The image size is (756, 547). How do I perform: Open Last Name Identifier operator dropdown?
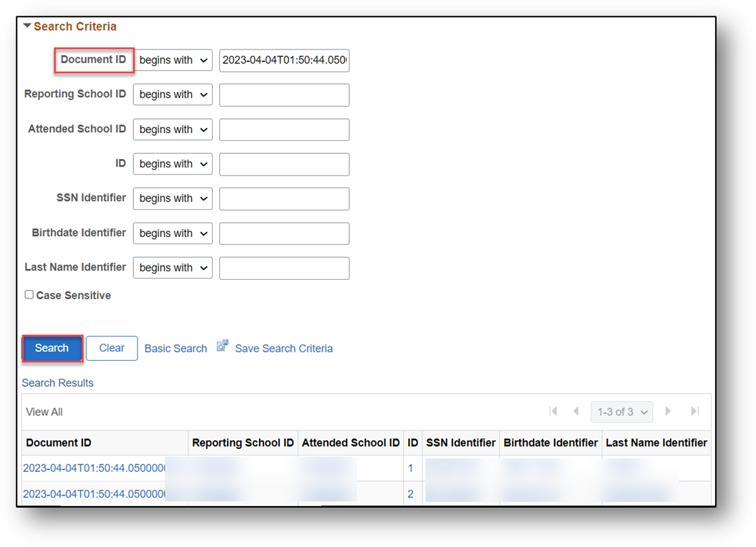pos(173,268)
